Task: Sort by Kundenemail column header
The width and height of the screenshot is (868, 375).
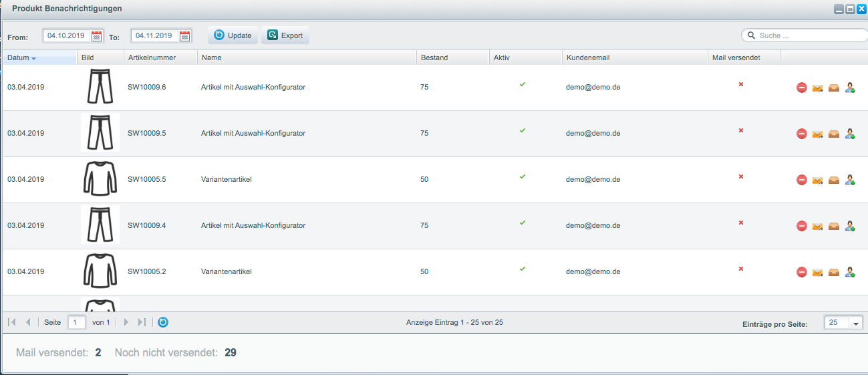Action: (635, 57)
